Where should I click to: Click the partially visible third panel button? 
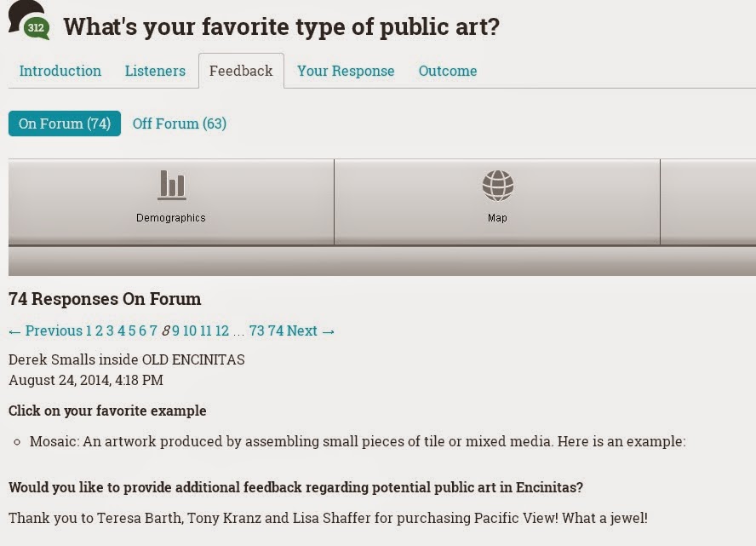click(708, 201)
